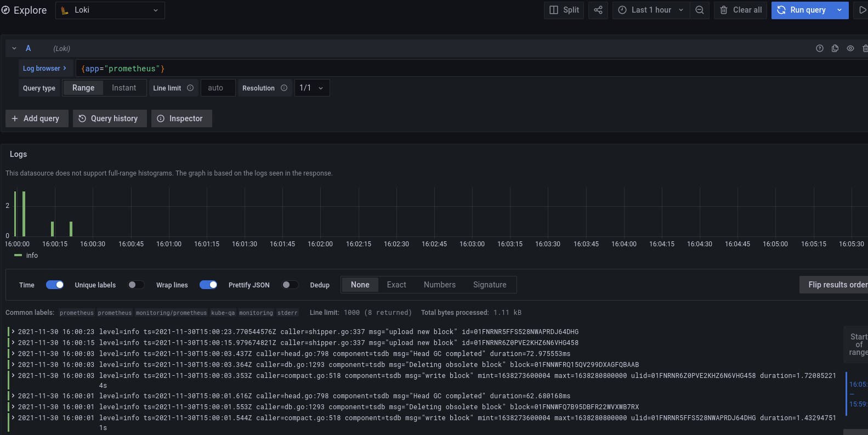Screen dimensions: 868x435
Task: Toggle the Prettify JSON switch
Action: (x=290, y=285)
